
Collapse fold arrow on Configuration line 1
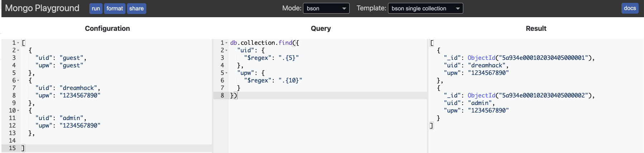tap(18, 43)
